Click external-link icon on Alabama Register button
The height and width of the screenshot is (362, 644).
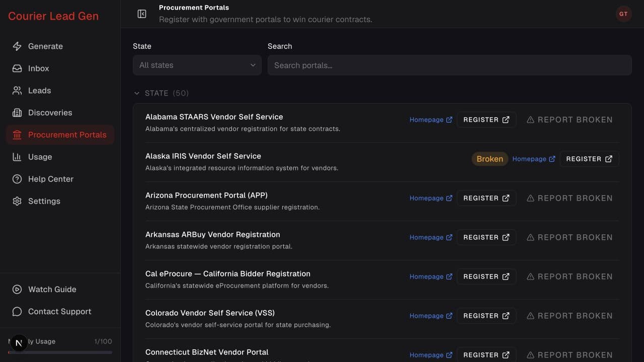[506, 120]
